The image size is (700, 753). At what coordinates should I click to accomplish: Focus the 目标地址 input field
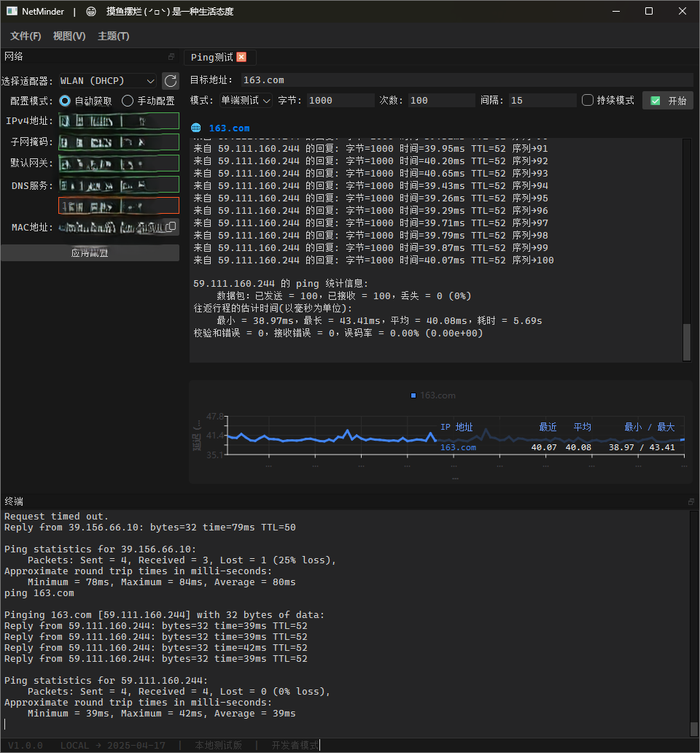pyautogui.click(x=467, y=80)
